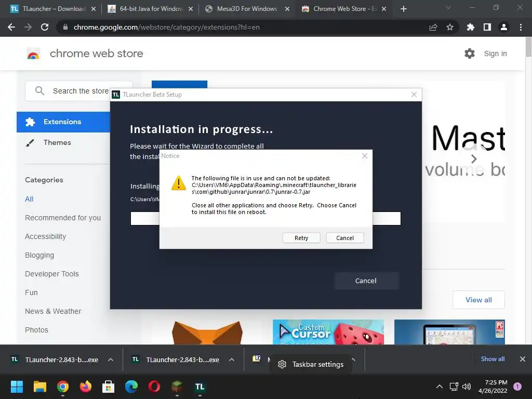Choose the Photos category
Image resolution: width=532 pixels, height=399 pixels.
(37, 330)
